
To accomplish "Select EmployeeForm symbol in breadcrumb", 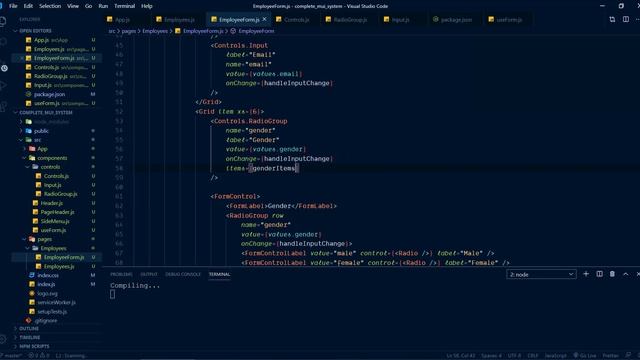I will (256, 31).
